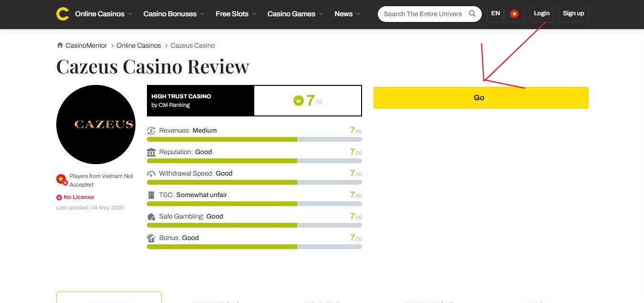Click the Vietnam not accepted flag icon

click(x=62, y=179)
